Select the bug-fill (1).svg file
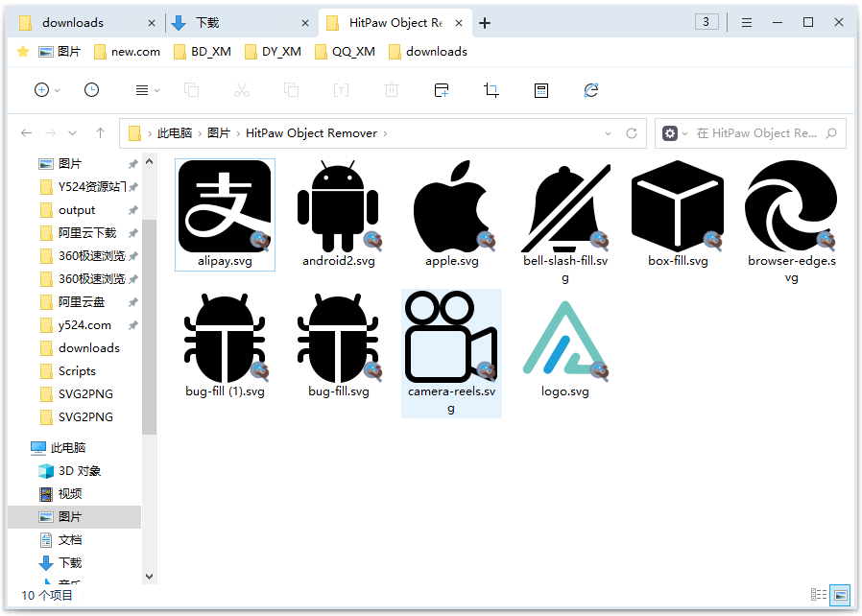862x616 pixels. pos(225,345)
